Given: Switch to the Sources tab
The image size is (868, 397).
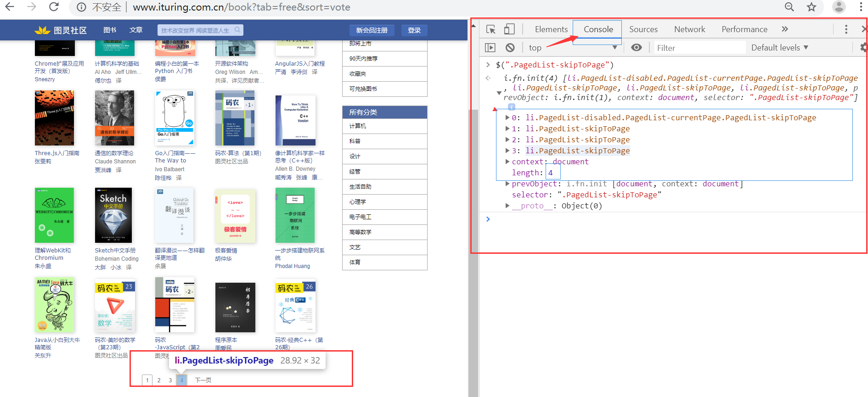Looking at the screenshot, I should coord(643,29).
